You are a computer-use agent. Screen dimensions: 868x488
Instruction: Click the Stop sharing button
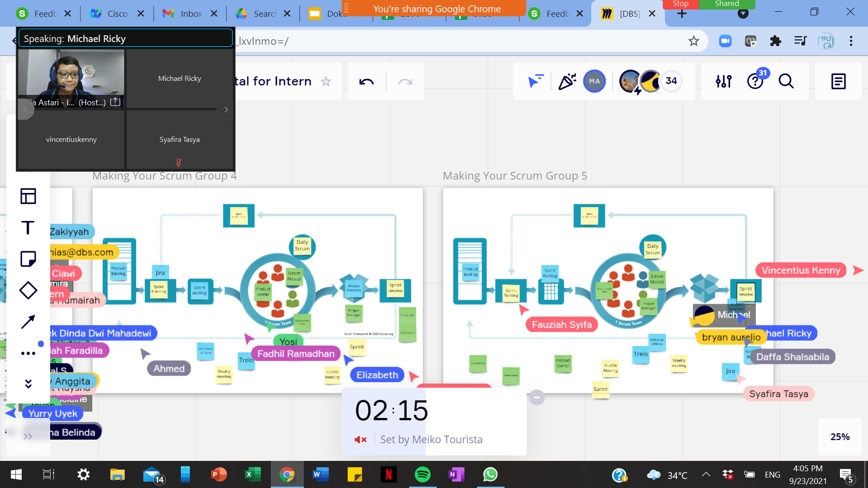[x=680, y=4]
